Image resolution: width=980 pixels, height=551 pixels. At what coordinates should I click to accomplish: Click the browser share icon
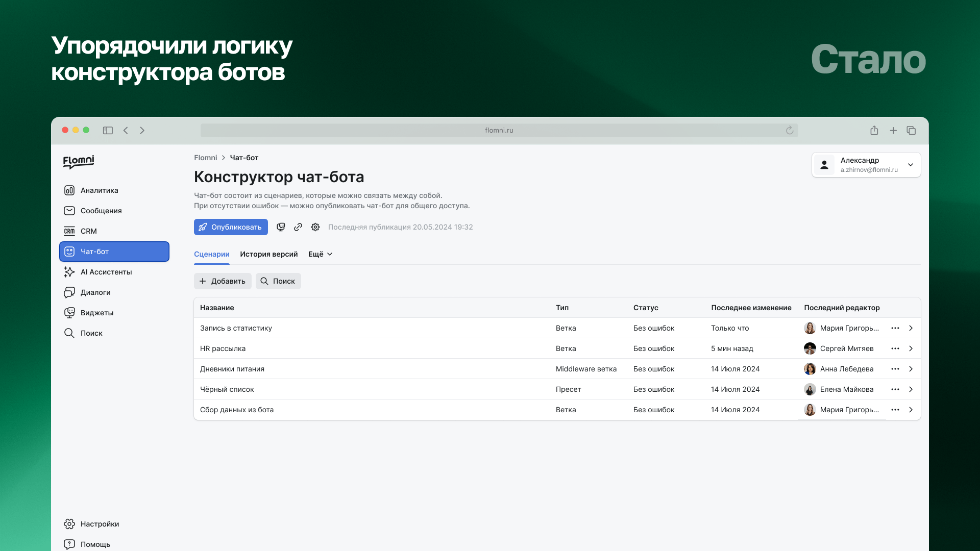(874, 131)
